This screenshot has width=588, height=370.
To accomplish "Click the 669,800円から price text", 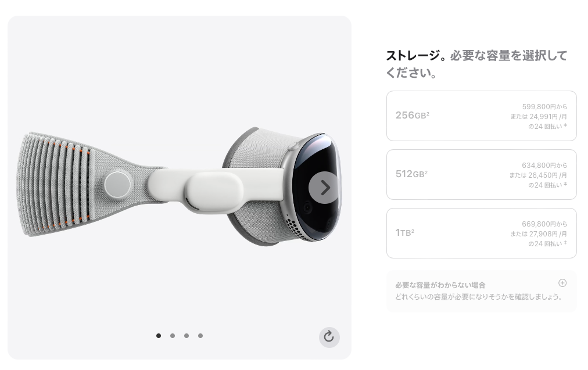I will pos(544,224).
